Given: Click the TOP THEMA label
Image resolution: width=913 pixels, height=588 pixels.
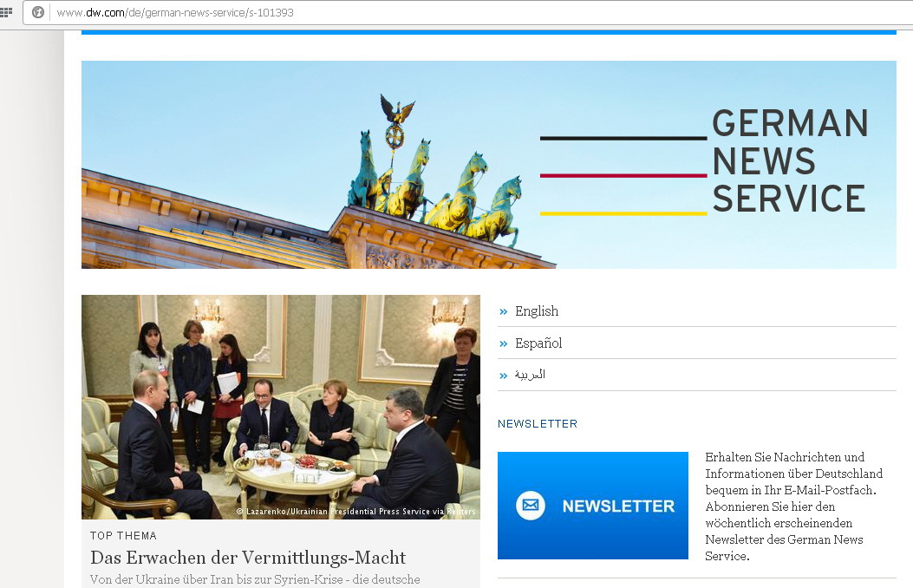Looking at the screenshot, I should point(123,536).
